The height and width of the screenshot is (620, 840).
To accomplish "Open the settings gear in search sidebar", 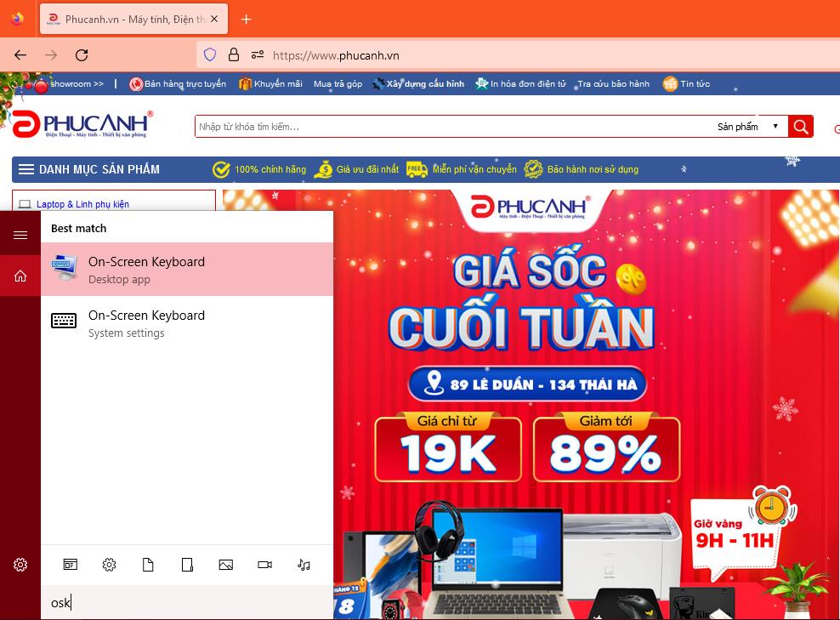I will tap(20, 564).
